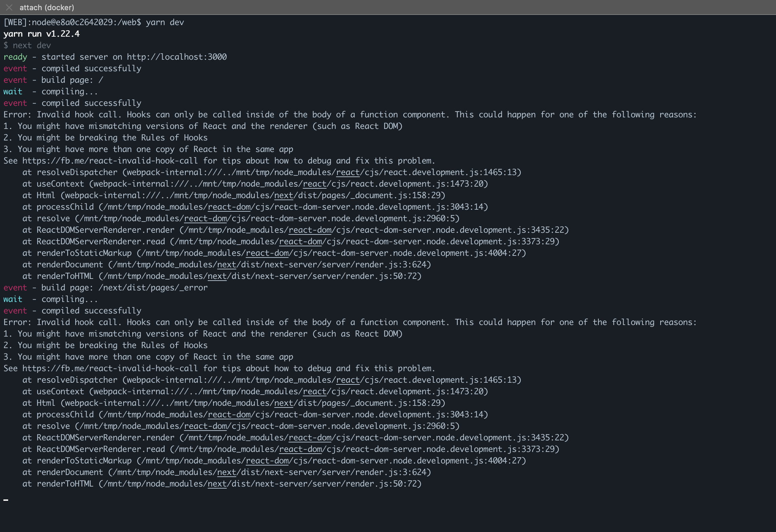This screenshot has width=776, height=532.
Task: Click react link in second resolveDispatcher trace
Action: point(347,380)
